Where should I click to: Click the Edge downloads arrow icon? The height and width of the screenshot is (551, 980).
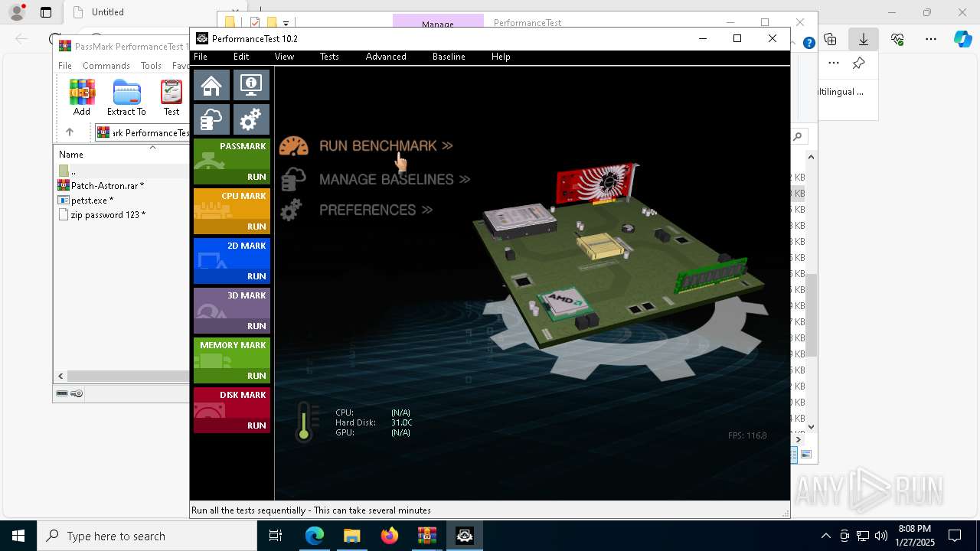coord(864,39)
